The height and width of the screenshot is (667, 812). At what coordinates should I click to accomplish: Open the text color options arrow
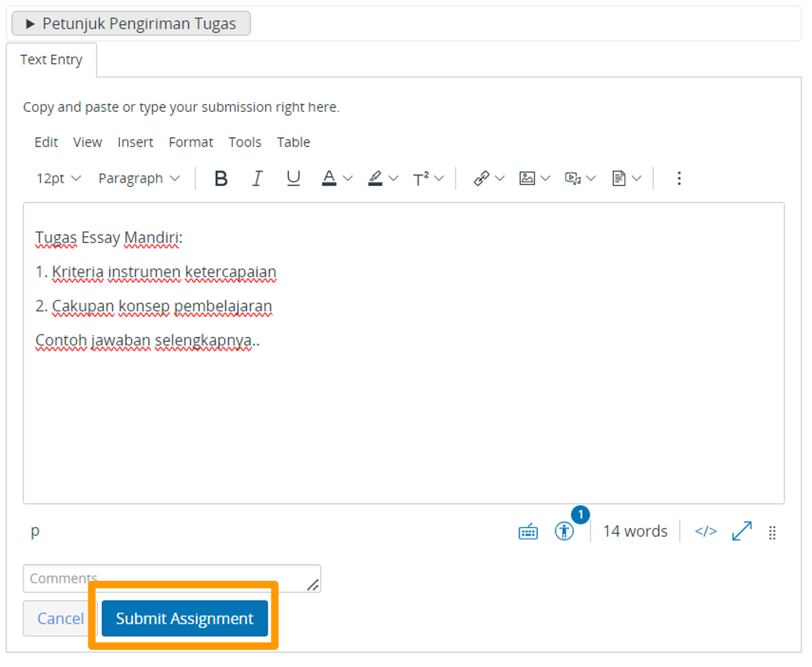tap(348, 178)
